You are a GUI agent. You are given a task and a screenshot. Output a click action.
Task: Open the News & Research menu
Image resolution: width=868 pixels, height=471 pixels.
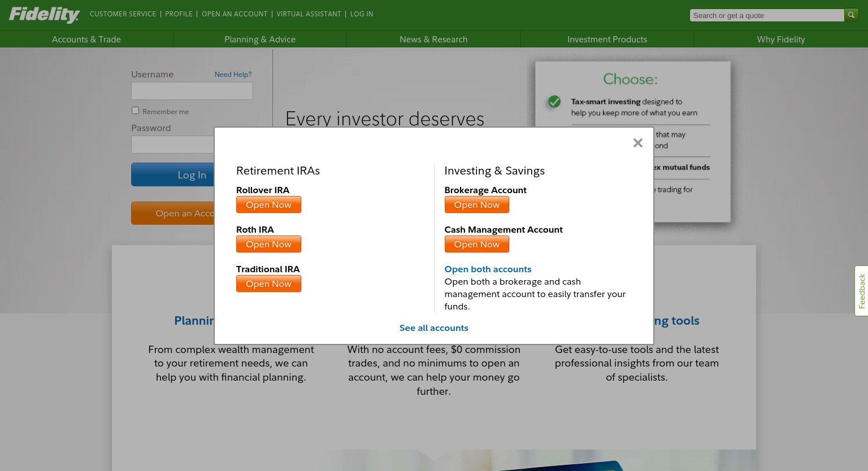(433, 40)
